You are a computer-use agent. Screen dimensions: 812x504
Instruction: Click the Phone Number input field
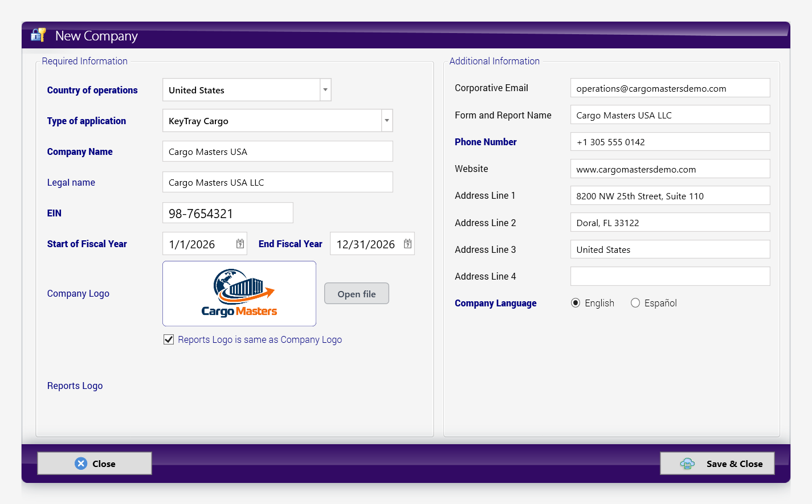[670, 142]
